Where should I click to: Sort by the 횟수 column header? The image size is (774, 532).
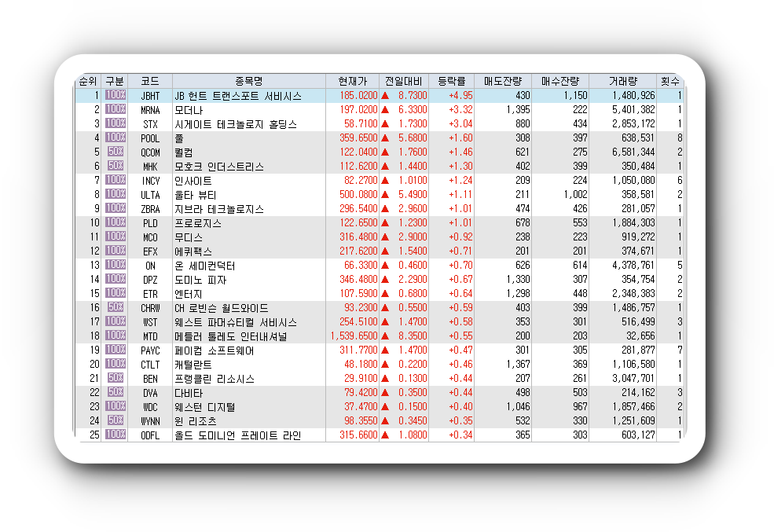(669, 81)
